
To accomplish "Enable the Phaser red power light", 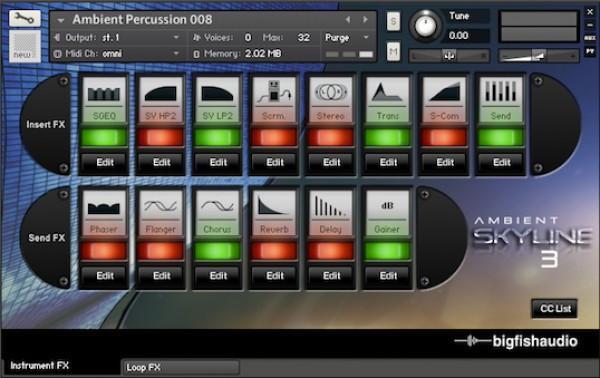I will [x=104, y=251].
